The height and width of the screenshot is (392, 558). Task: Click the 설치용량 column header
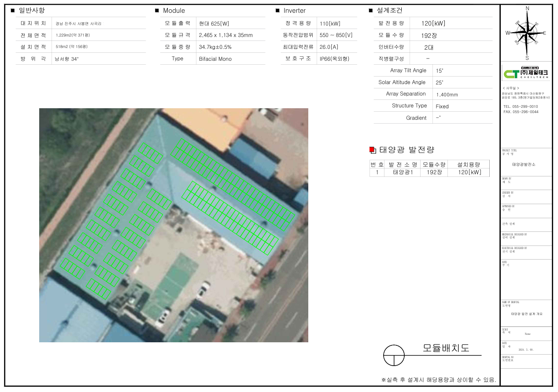468,165
